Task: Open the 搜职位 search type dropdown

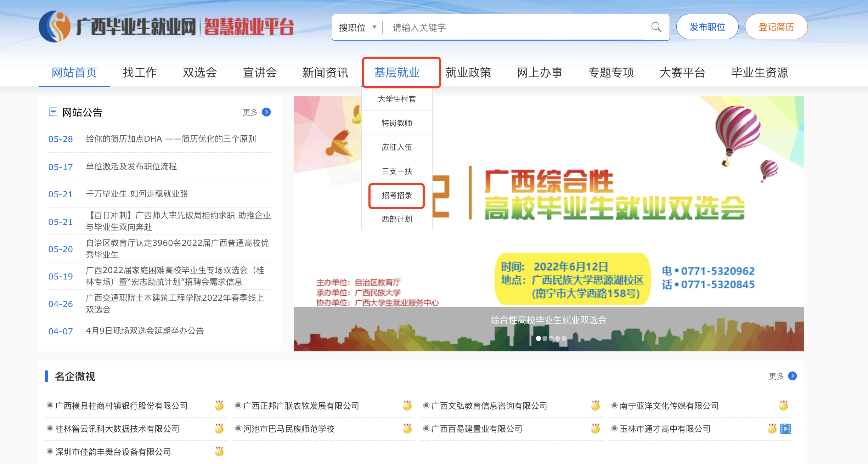Action: tap(358, 27)
